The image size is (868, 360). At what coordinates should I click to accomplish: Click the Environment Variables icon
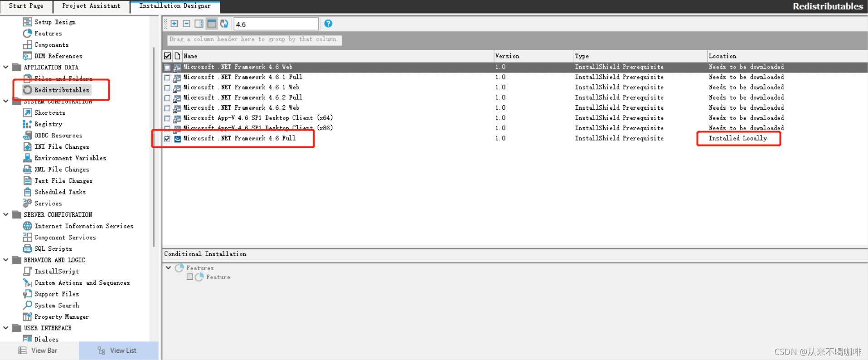pyautogui.click(x=27, y=158)
